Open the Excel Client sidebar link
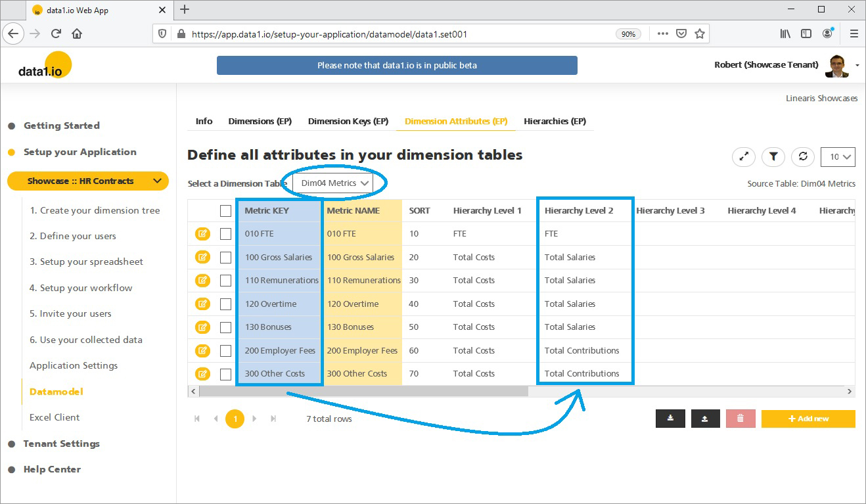 pos(55,417)
